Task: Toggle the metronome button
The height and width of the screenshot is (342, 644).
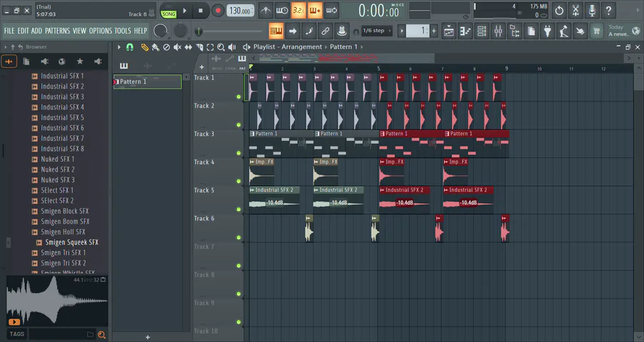Action: (x=265, y=11)
